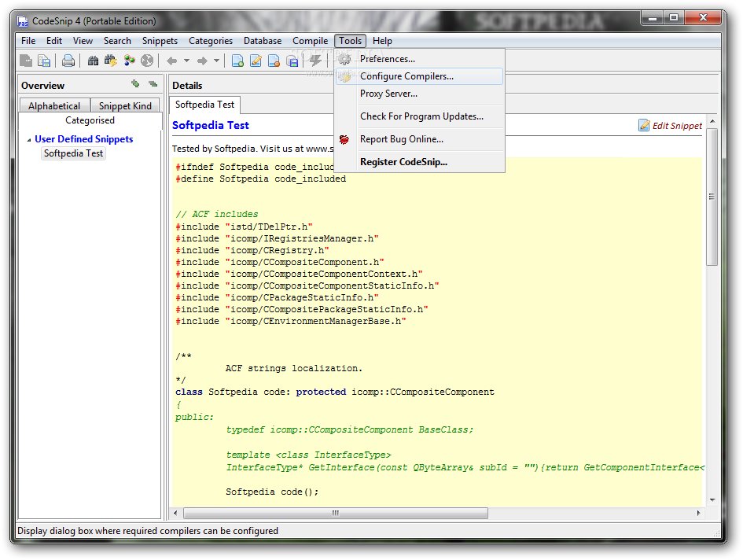This screenshot has width=743, height=560.
Task: Click the Save Database toolbar icon
Action: coord(292,61)
